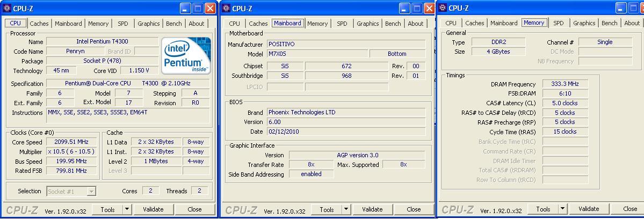Viewport: 644px width, 219px height.
Task: Click the memory Size value 4 GBytes
Action: [498, 52]
